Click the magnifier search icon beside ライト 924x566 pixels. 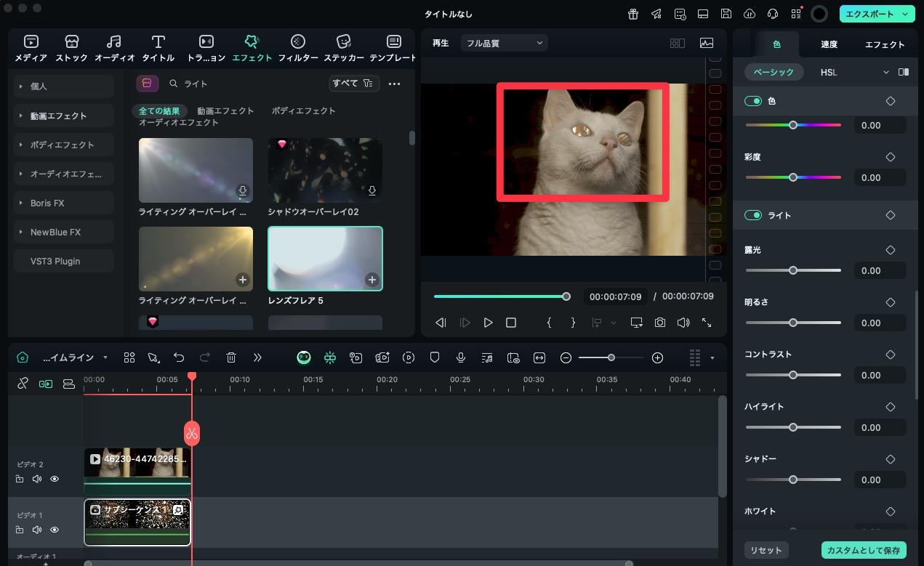click(174, 84)
